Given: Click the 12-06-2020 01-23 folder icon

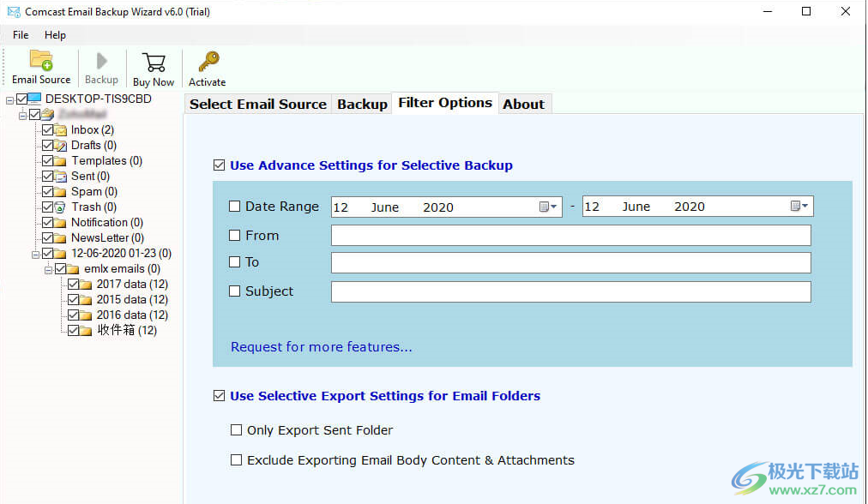Looking at the screenshot, I should (x=61, y=254).
